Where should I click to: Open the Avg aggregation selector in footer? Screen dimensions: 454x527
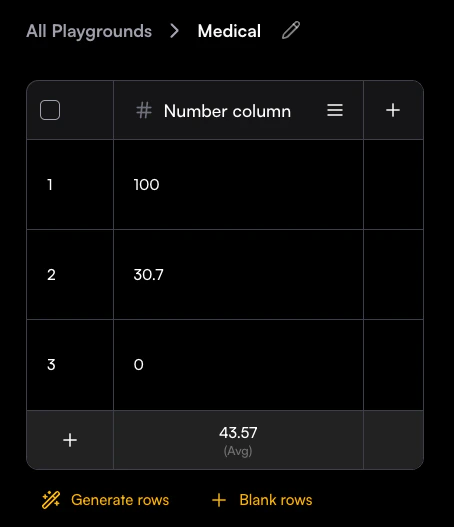click(238, 440)
